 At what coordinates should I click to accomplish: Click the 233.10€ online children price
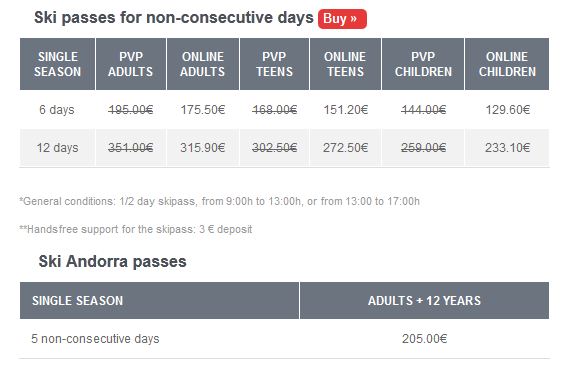(508, 148)
